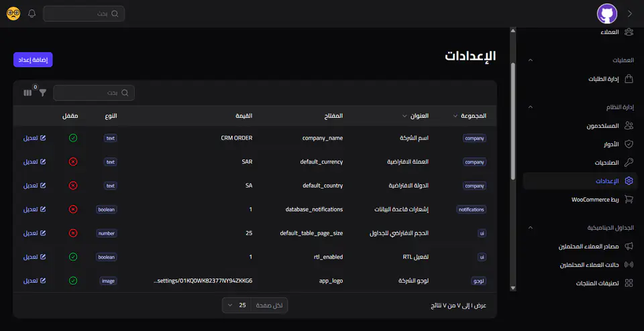
Task: Click X icon for database_notifications row
Action: pyautogui.click(x=72, y=210)
